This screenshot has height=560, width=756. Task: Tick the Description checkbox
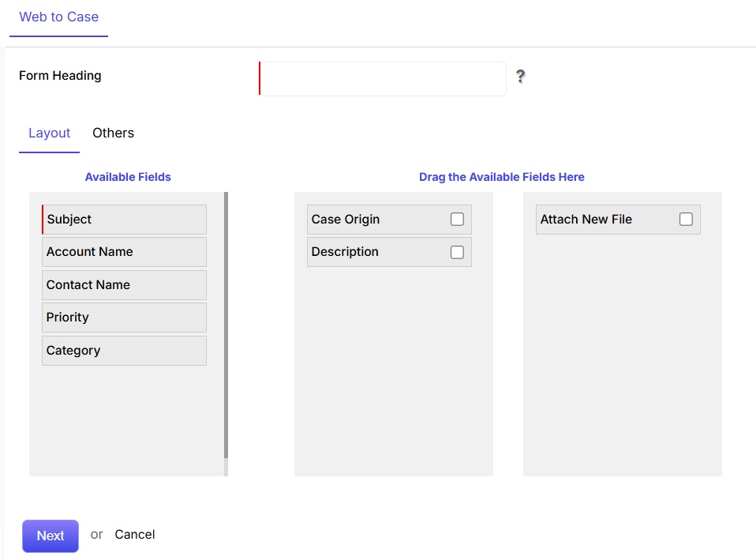[457, 252]
